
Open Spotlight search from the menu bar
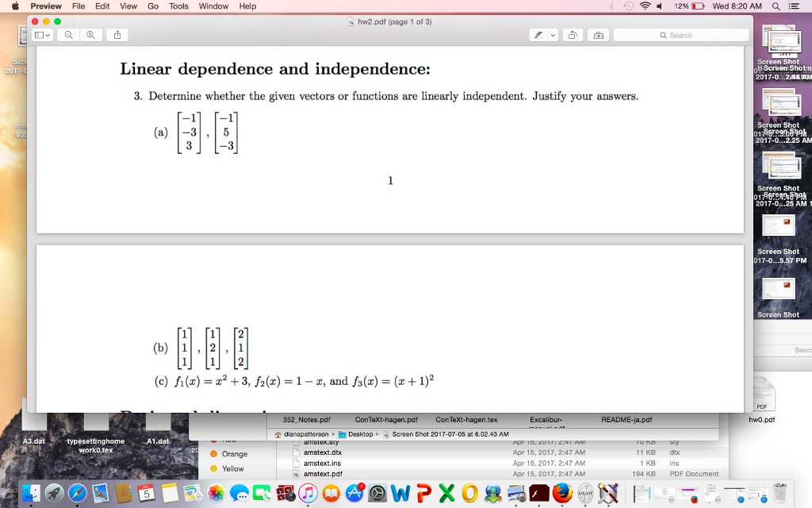775,6
